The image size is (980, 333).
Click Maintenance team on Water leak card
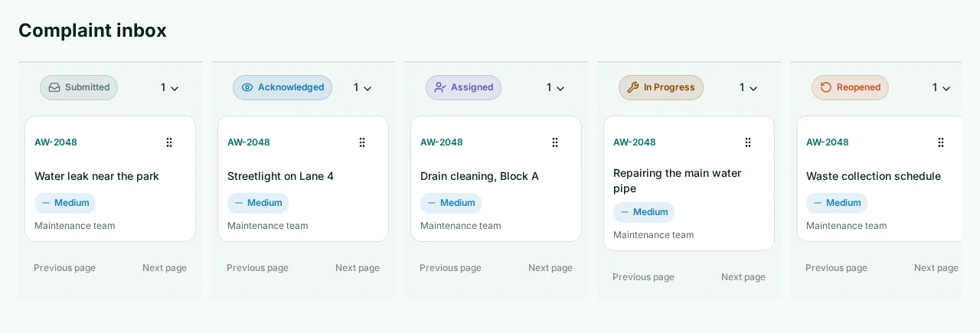pos(75,226)
